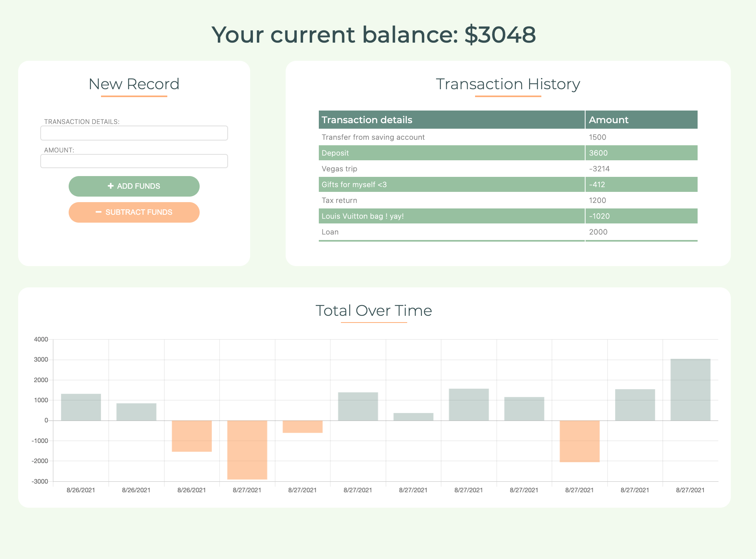This screenshot has width=756, height=559.
Task: Click the New Record section title
Action: (134, 84)
